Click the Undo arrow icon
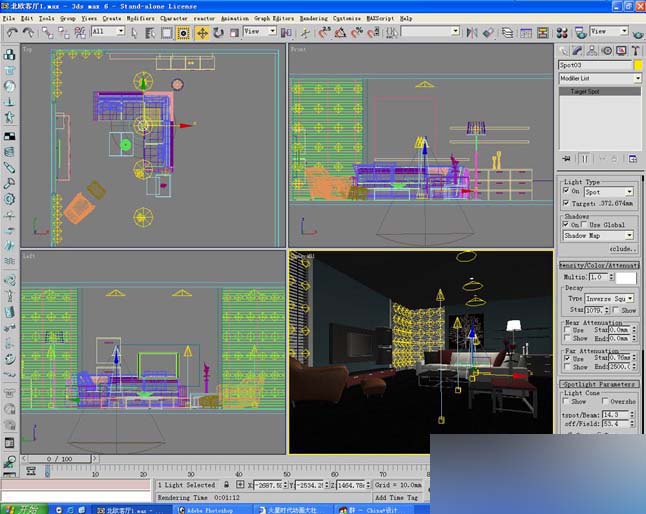Image resolution: width=646 pixels, height=514 pixels. 12,32
